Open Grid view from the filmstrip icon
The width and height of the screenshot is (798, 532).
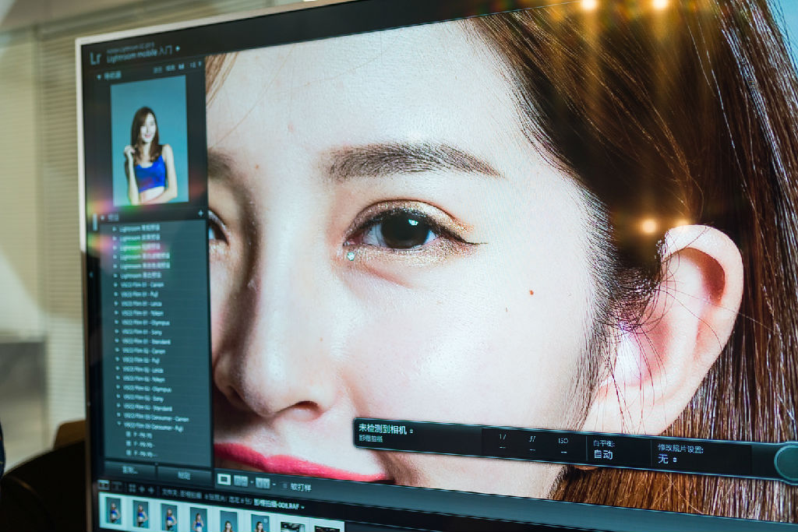(x=132, y=488)
